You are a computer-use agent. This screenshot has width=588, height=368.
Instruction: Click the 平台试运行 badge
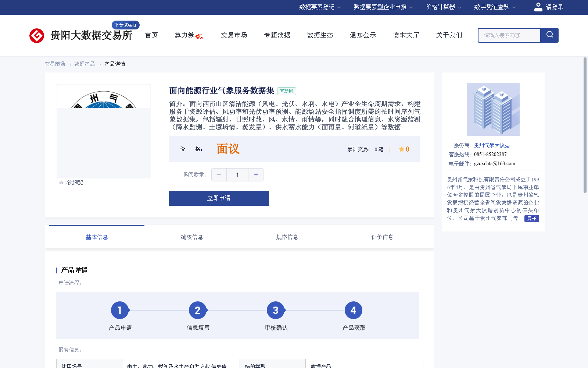[126, 25]
